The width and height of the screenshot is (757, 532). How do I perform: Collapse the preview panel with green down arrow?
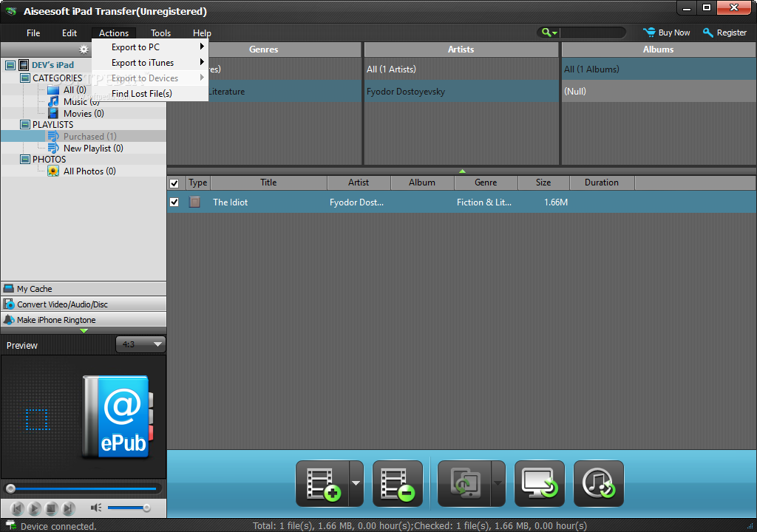coord(84,331)
